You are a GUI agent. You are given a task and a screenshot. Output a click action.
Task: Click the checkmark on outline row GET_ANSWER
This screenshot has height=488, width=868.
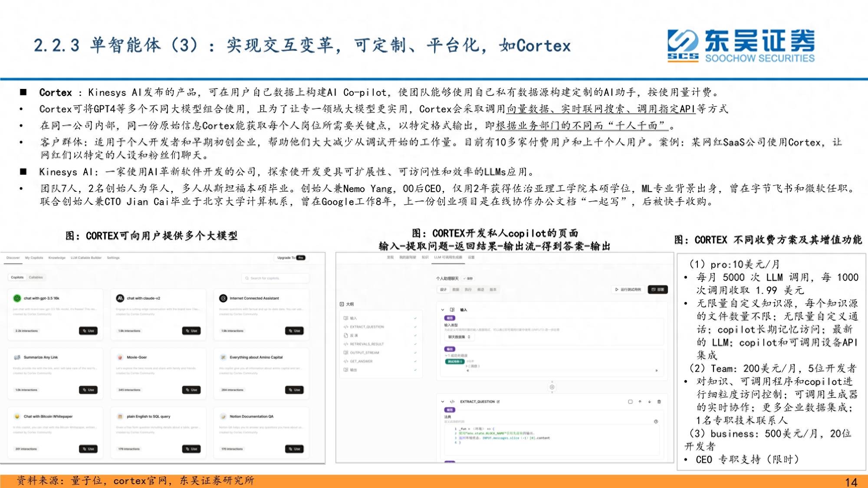415,361
